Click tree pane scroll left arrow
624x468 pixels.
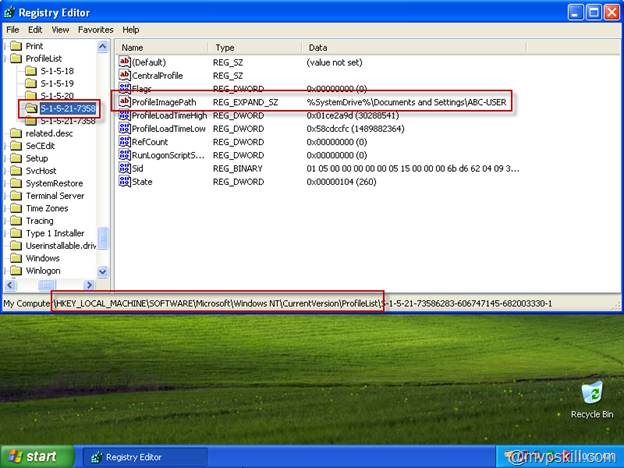[x=10, y=285]
